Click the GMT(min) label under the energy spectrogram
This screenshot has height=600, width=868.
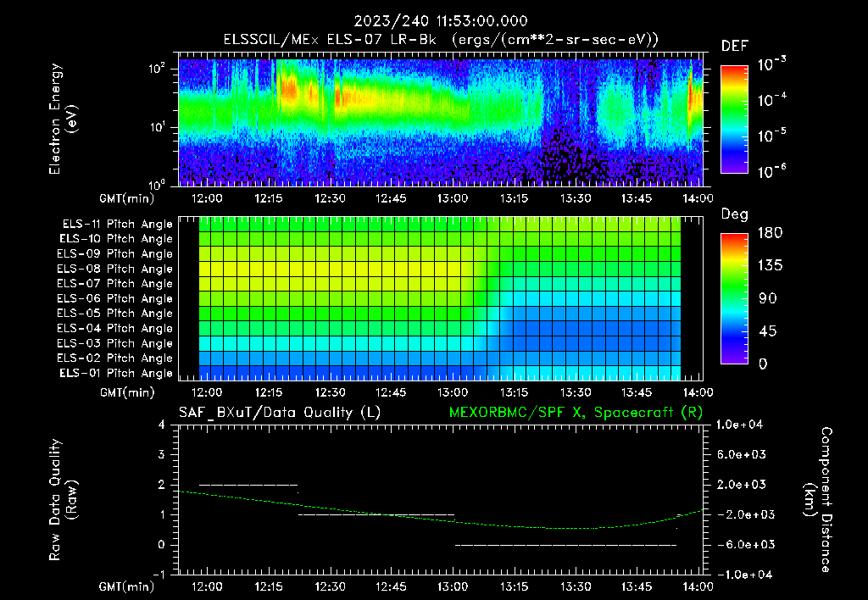coord(127,198)
